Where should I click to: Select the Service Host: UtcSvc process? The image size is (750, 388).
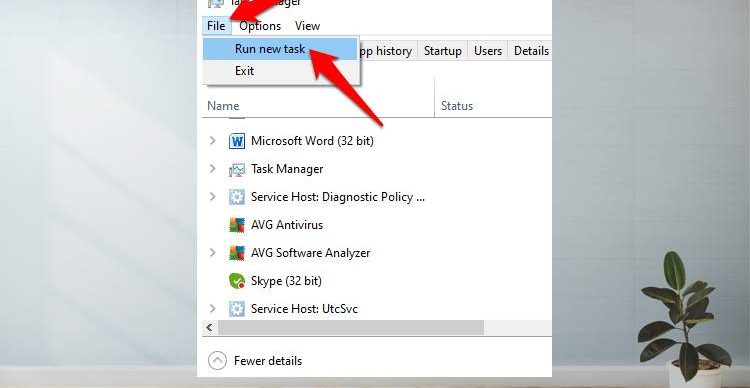304,309
